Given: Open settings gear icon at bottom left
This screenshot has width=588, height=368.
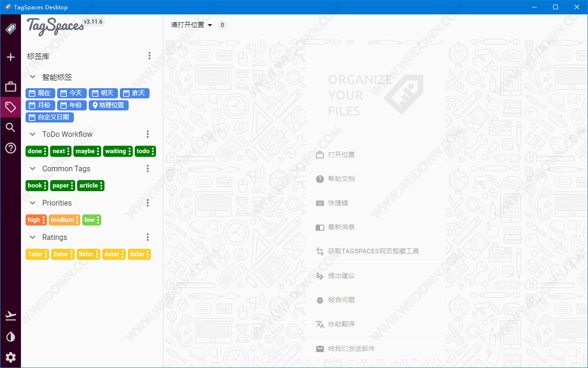Looking at the screenshot, I should coord(10,357).
